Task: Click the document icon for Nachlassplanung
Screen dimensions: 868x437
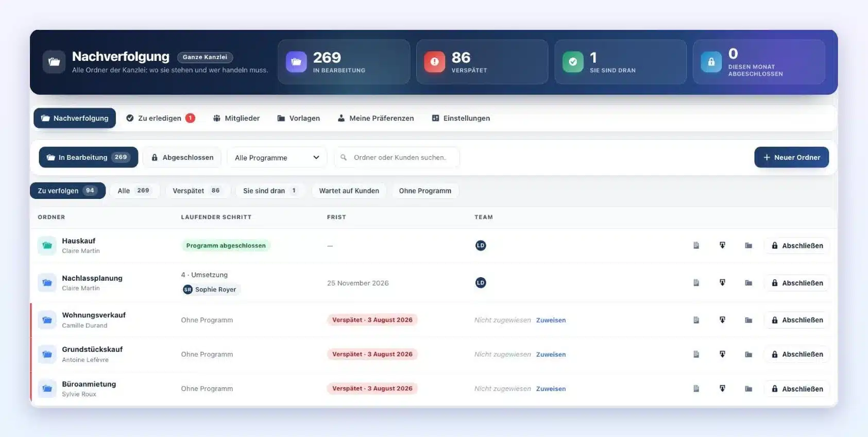Action: pyautogui.click(x=696, y=282)
